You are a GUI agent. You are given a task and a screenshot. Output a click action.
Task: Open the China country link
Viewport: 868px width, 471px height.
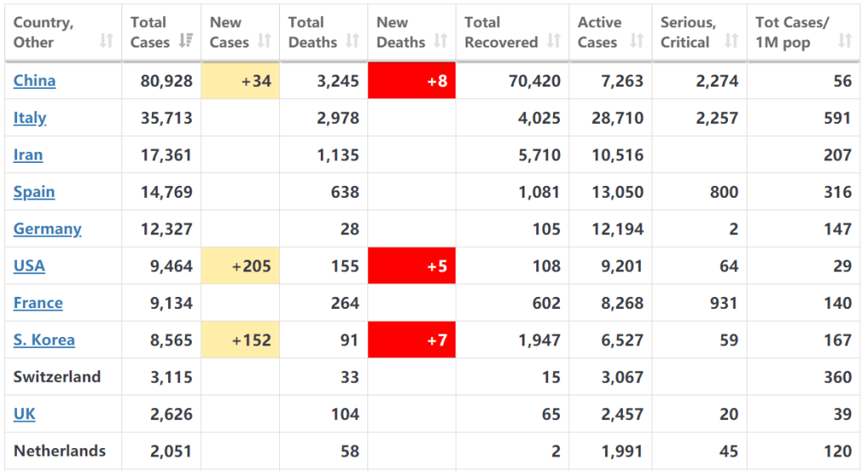click(35, 81)
